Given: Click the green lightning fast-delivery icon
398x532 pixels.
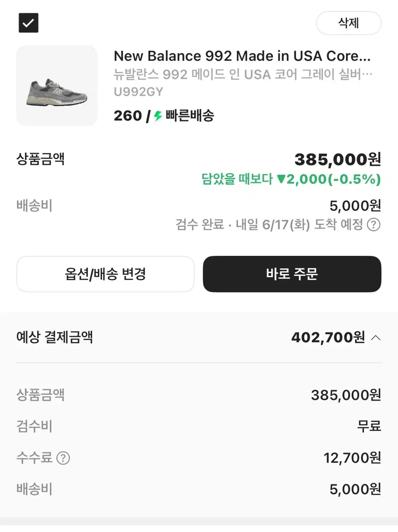Looking at the screenshot, I should 158,116.
